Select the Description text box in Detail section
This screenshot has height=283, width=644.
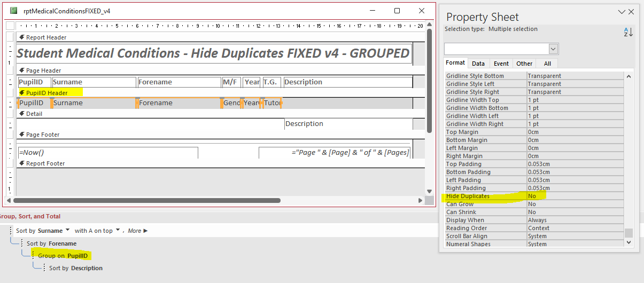click(x=348, y=124)
